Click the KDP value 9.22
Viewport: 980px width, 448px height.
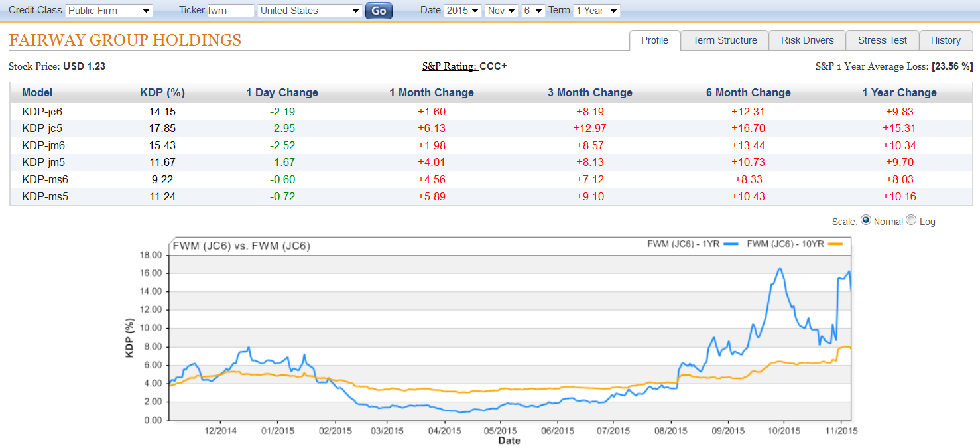[162, 179]
